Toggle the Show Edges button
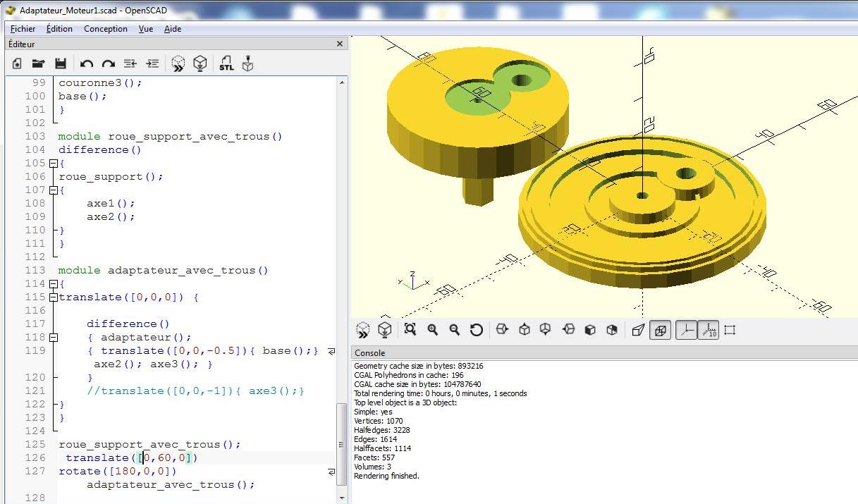Image resolution: width=858 pixels, height=504 pixels. 730,330
